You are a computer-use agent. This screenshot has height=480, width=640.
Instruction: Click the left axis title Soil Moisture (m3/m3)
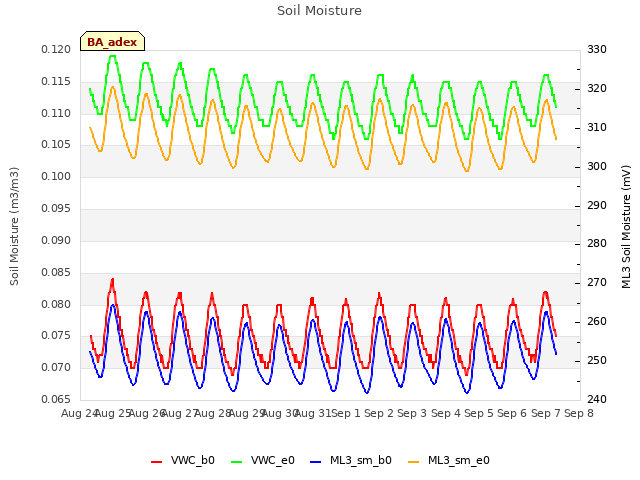tap(14, 226)
